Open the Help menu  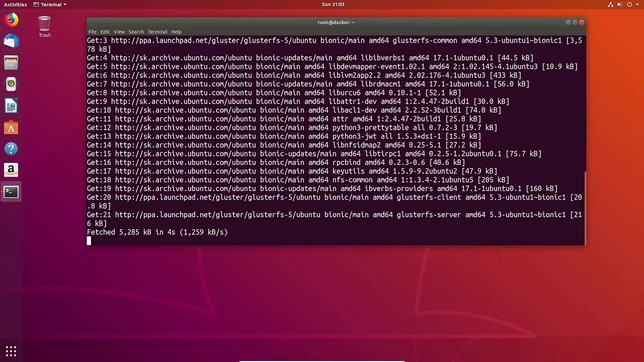pos(176,32)
